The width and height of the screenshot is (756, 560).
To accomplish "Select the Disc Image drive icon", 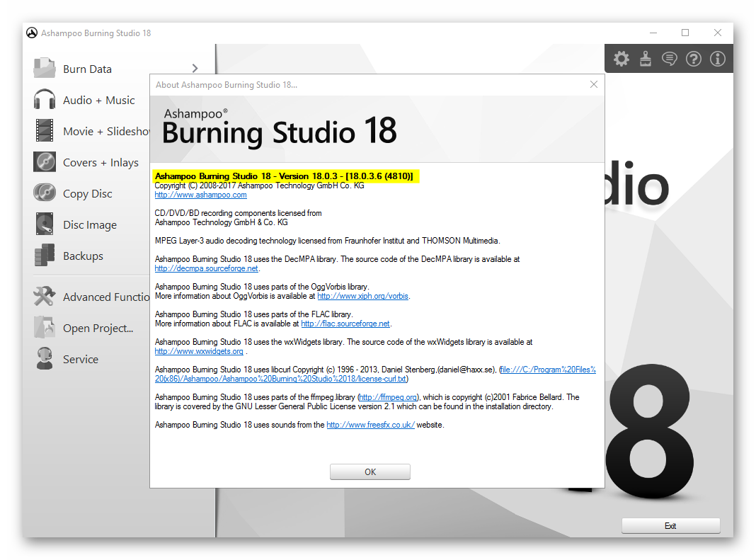I will click(x=44, y=224).
